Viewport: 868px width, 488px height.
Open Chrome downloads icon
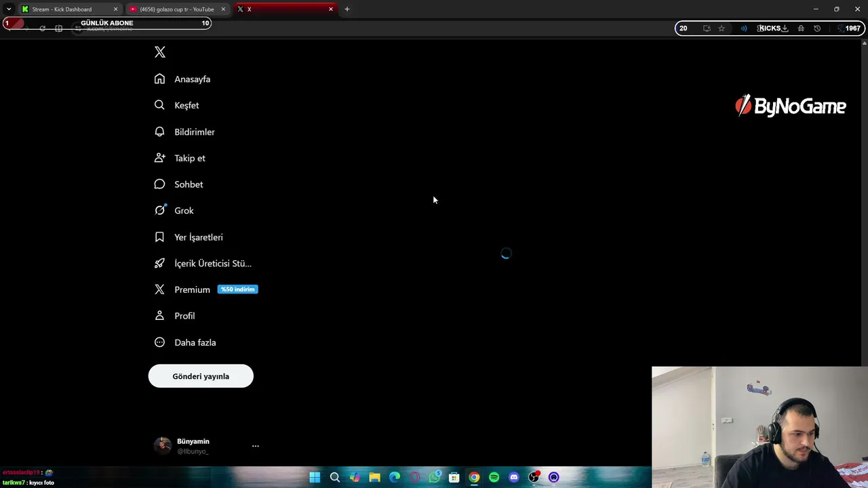(785, 28)
